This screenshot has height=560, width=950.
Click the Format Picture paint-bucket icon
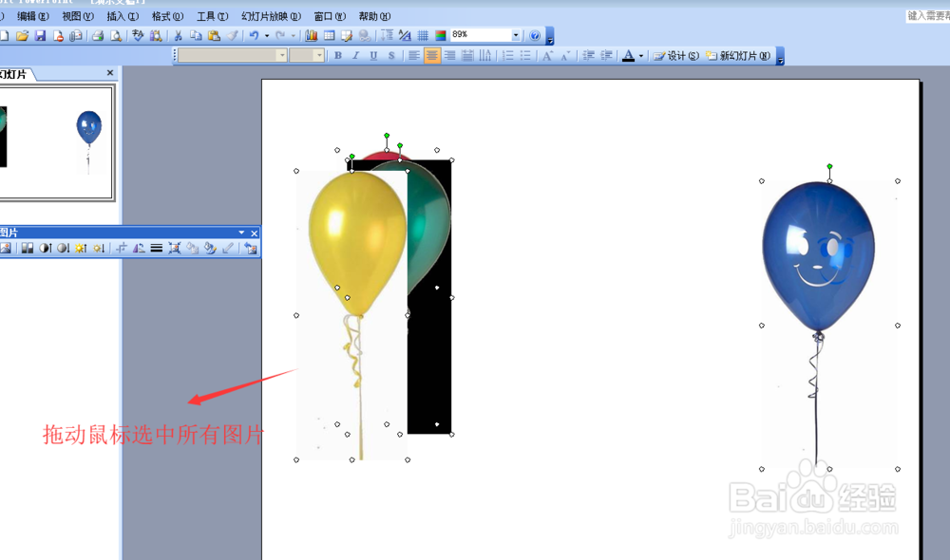point(210,249)
